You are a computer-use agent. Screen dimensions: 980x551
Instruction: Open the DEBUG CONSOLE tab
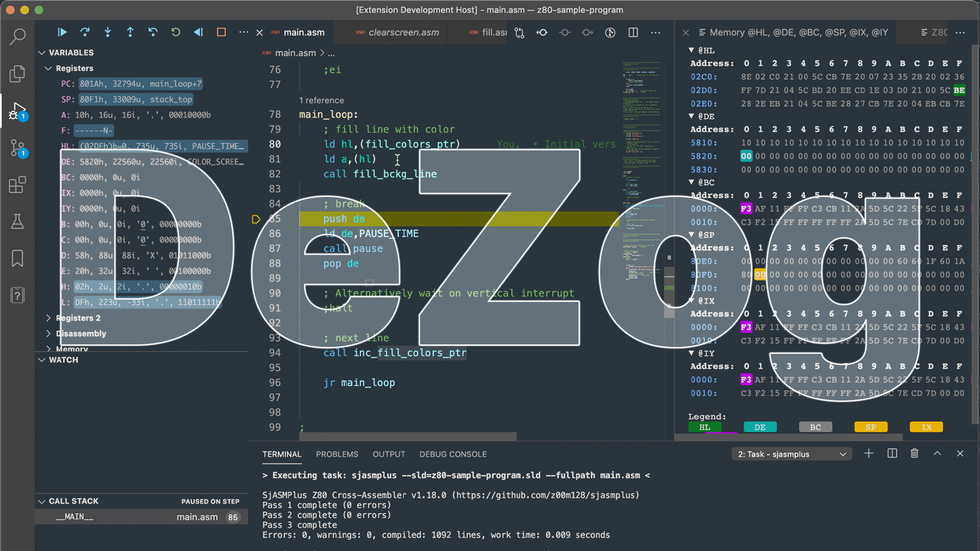pos(453,454)
